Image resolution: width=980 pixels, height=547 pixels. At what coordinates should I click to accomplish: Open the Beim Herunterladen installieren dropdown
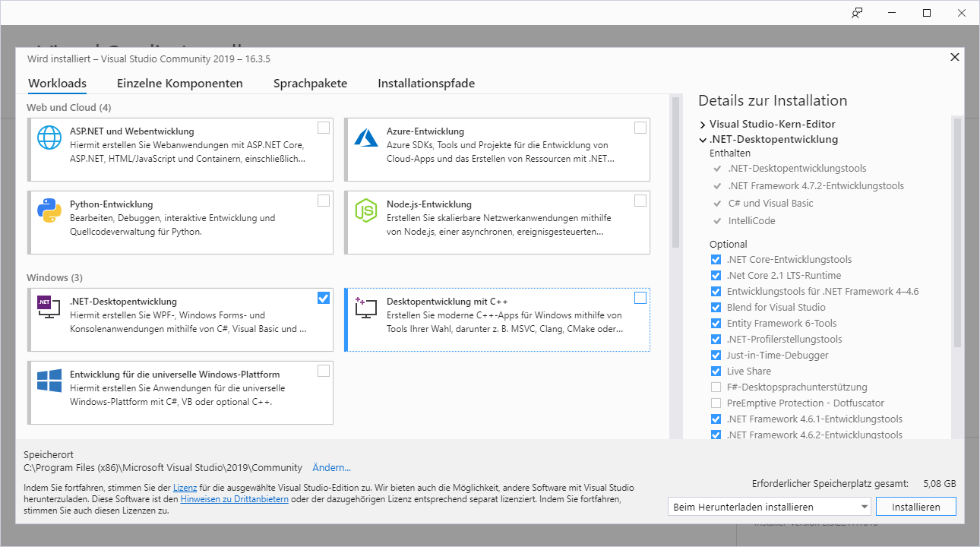[769, 507]
